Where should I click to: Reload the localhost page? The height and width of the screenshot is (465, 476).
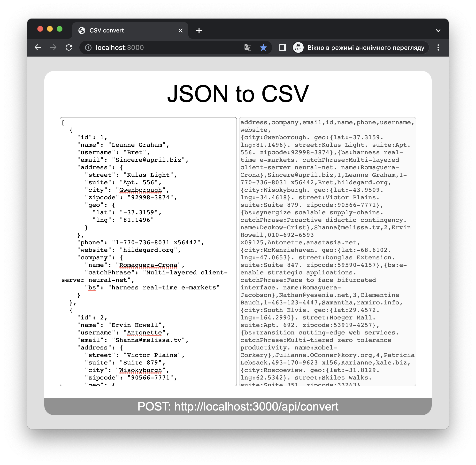(x=69, y=47)
